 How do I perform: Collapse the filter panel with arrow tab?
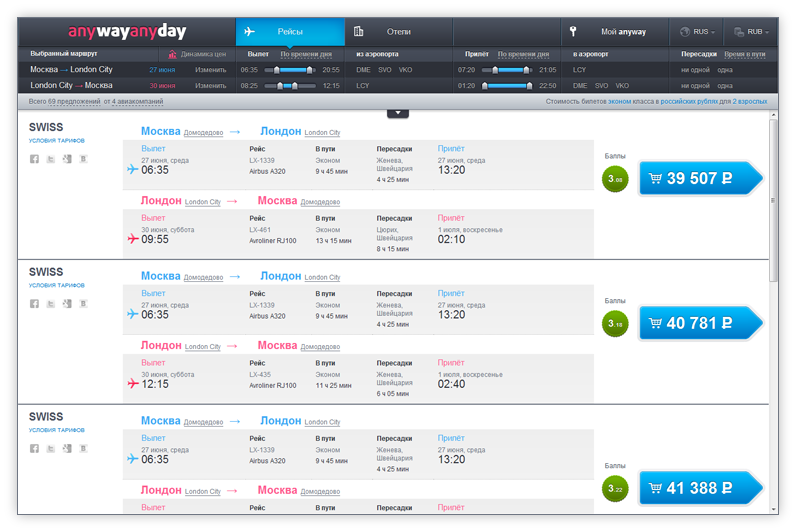click(x=397, y=113)
